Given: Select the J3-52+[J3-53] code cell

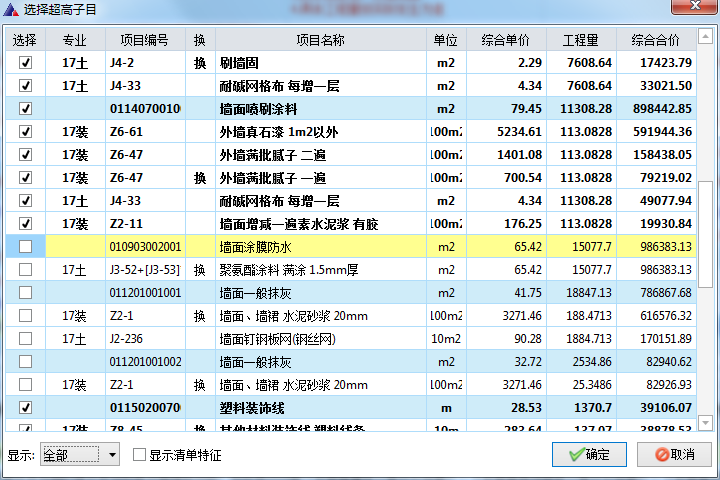Looking at the screenshot, I should (145, 270).
